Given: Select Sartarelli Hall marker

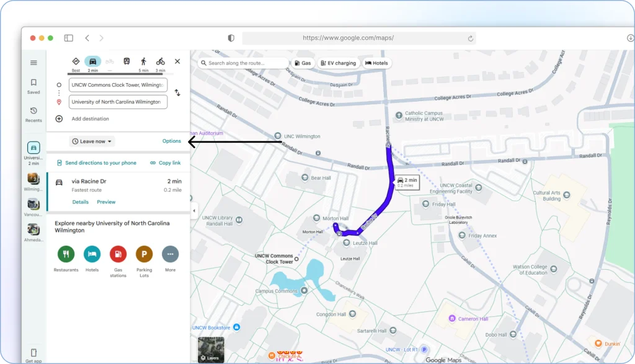Looking at the screenshot, I should pyautogui.click(x=393, y=331).
